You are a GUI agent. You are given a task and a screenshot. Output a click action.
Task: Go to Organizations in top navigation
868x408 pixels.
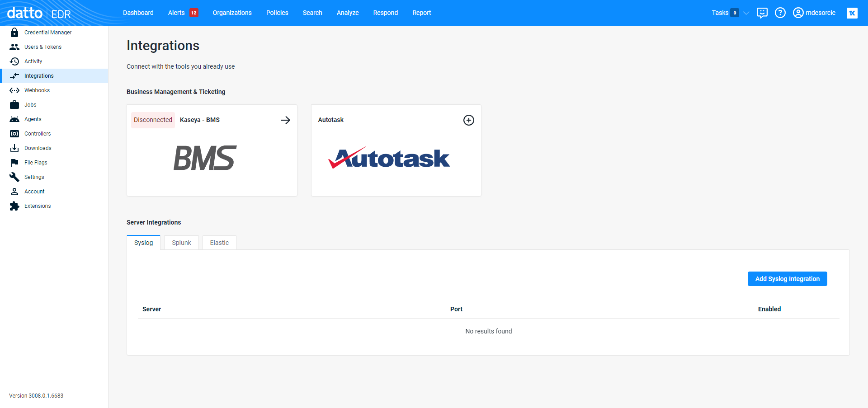(232, 13)
